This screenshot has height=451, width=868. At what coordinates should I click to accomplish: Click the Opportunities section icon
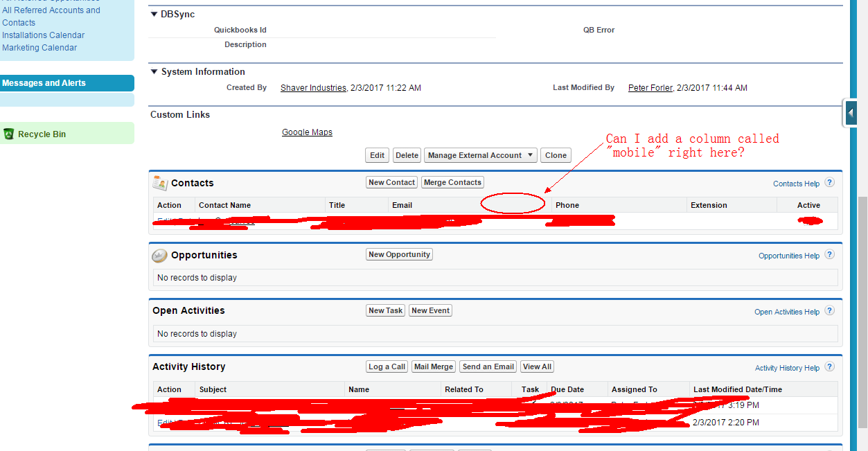160,256
